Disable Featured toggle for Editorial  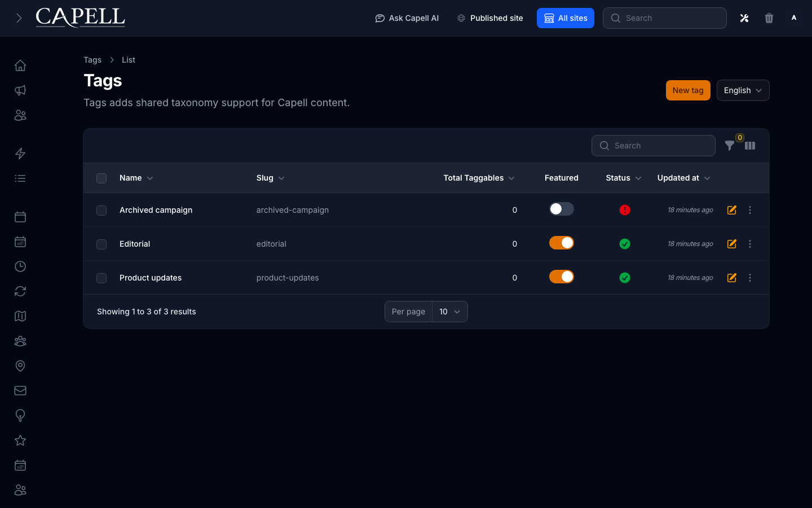click(562, 243)
